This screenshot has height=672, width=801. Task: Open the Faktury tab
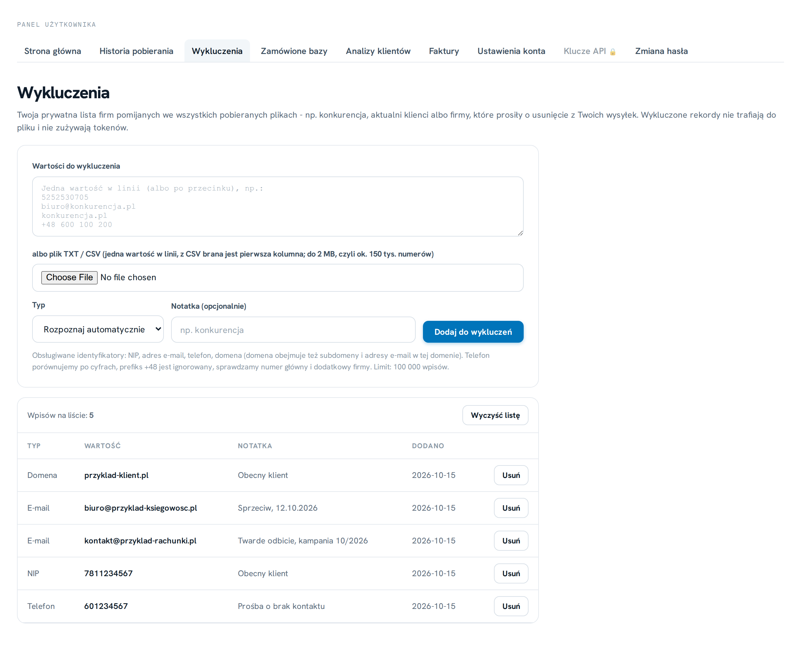(x=444, y=51)
